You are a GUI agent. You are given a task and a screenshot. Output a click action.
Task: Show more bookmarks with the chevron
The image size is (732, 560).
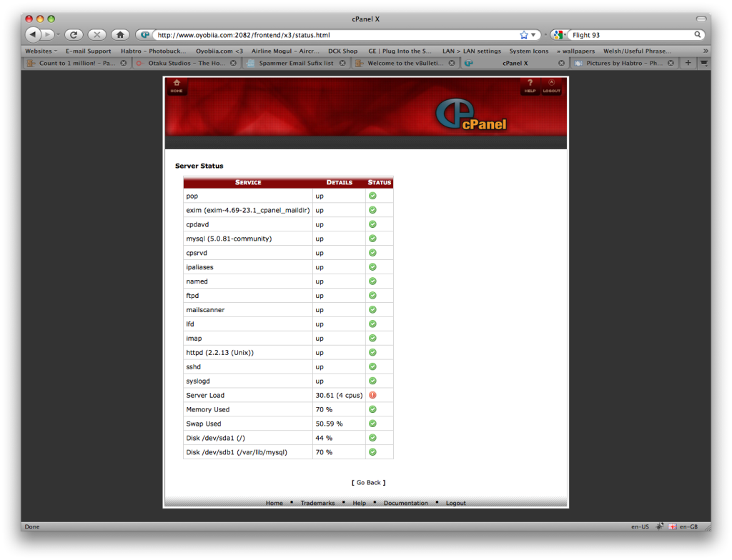point(706,51)
